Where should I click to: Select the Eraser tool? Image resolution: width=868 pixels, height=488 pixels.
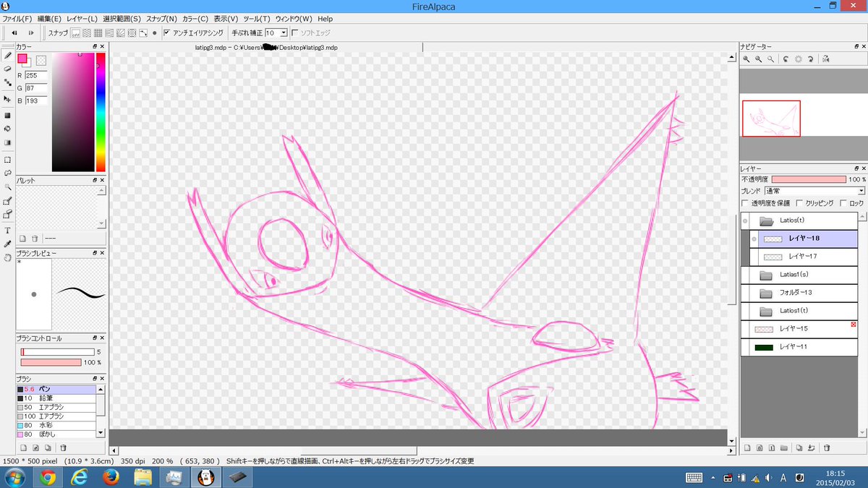[7, 69]
